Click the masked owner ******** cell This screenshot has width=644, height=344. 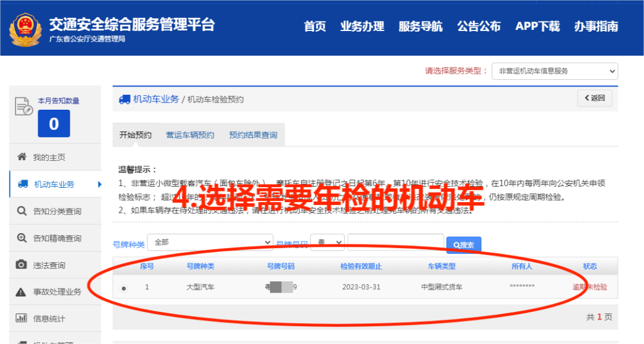(x=522, y=286)
